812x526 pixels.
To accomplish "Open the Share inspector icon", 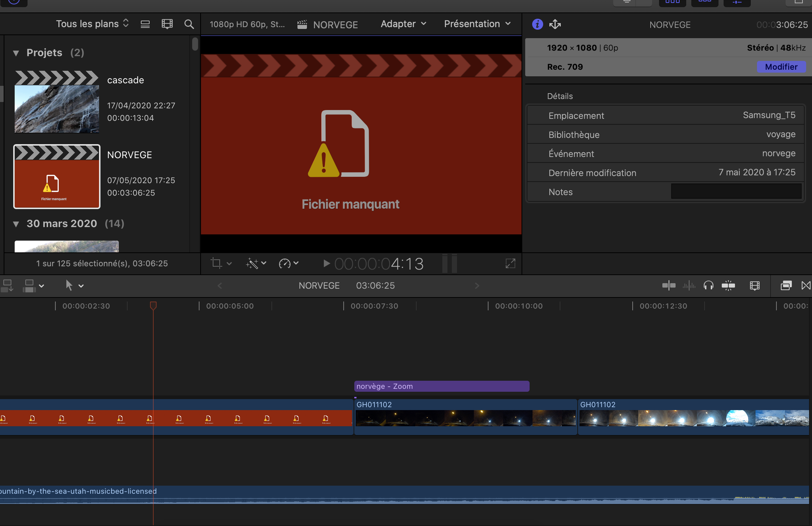I will tap(555, 24).
